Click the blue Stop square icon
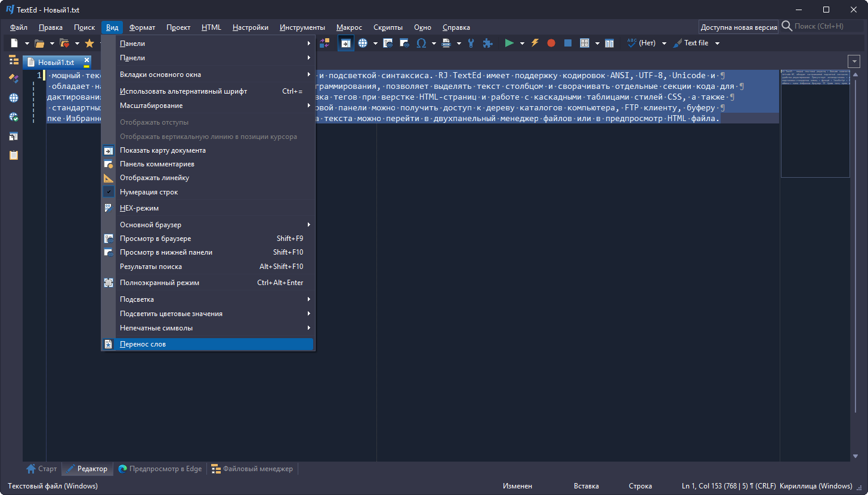The height and width of the screenshot is (495, 868). point(568,43)
